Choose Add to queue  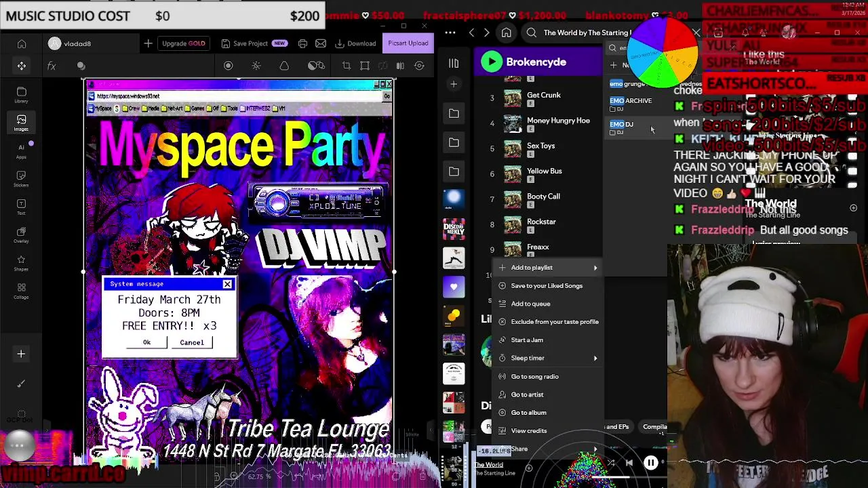pyautogui.click(x=549, y=304)
